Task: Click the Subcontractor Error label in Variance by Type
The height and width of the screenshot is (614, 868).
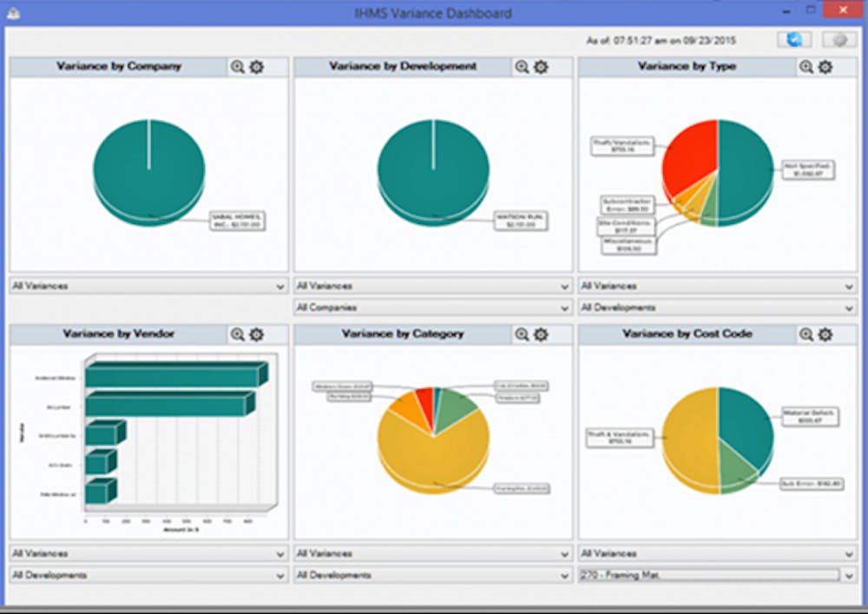Action: pyautogui.click(x=628, y=205)
